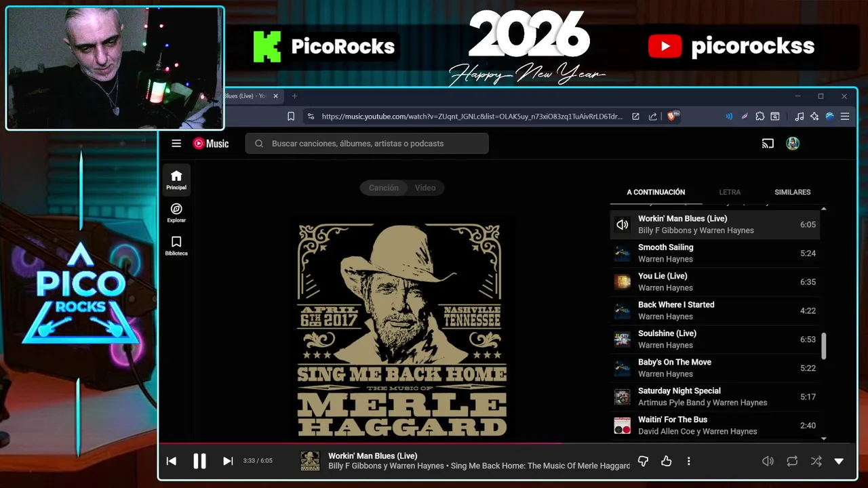This screenshot has height=488, width=868.
Task: Play You Lie (Live) from the queue
Action: coord(715,282)
